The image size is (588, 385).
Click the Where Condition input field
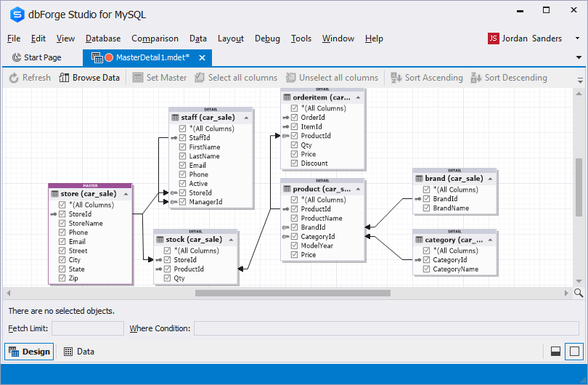pos(387,328)
